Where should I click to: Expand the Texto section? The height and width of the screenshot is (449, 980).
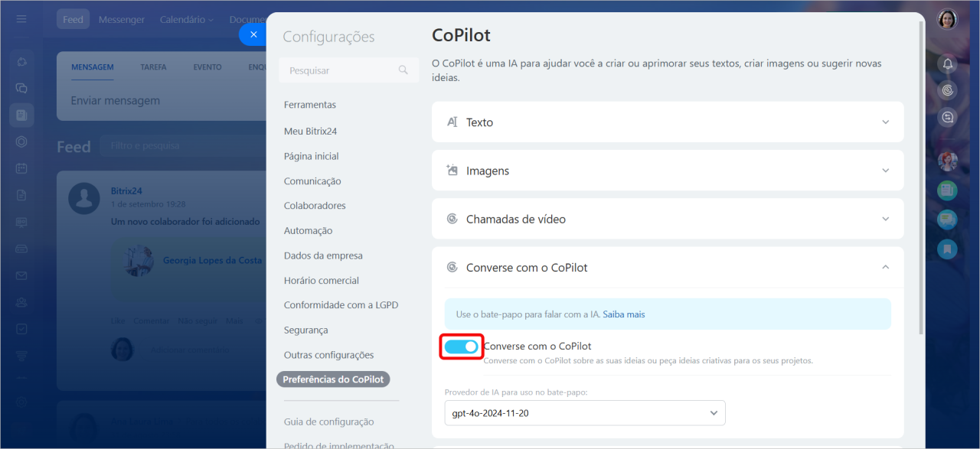click(x=668, y=122)
